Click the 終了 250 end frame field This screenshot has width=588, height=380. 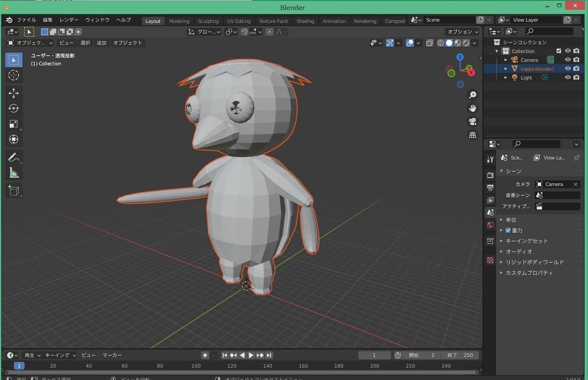(460, 355)
